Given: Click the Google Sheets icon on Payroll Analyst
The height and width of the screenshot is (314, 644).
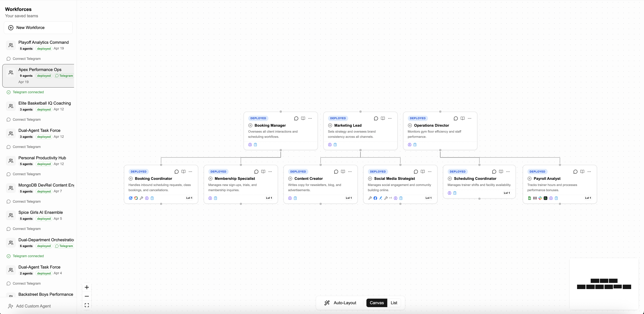Looking at the screenshot, I should tap(530, 198).
